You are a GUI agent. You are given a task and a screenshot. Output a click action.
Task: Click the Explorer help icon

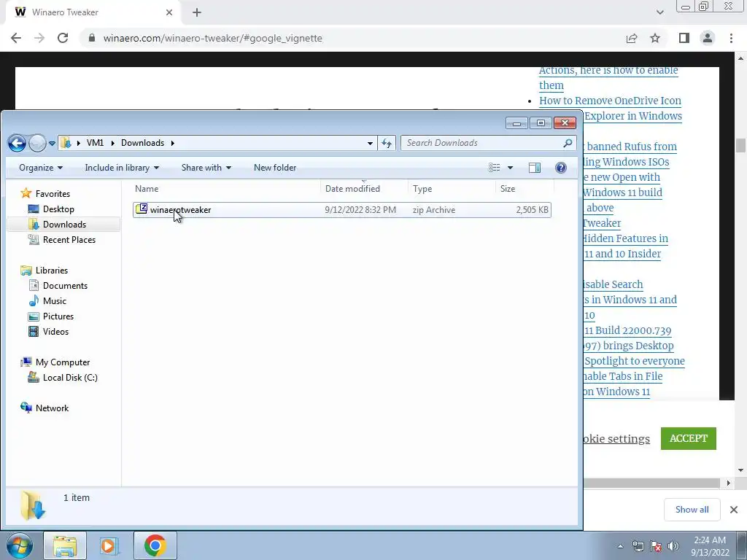tap(561, 168)
